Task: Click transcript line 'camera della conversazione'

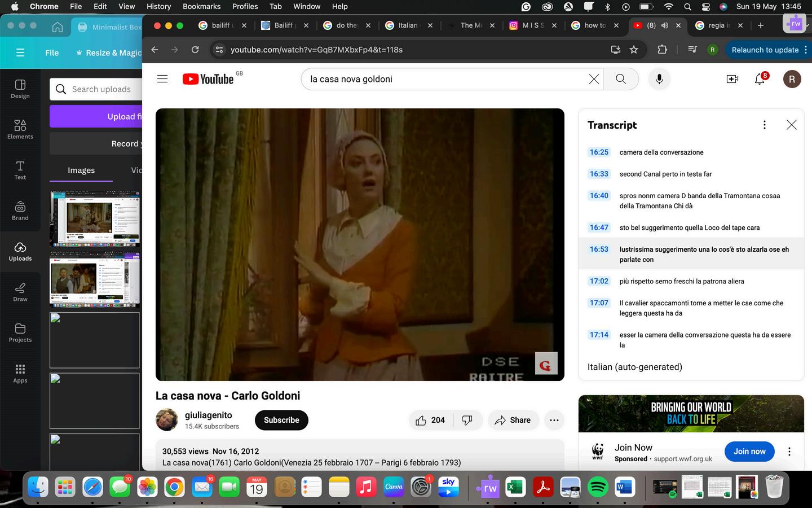Action: coord(661,152)
